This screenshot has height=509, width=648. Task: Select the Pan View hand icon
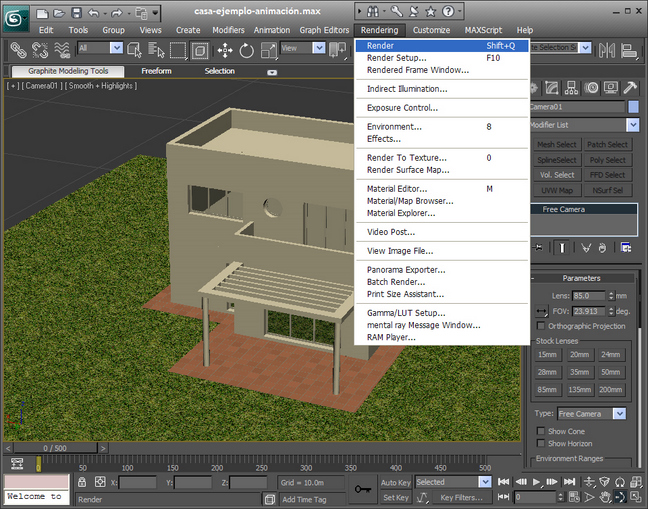(x=603, y=497)
